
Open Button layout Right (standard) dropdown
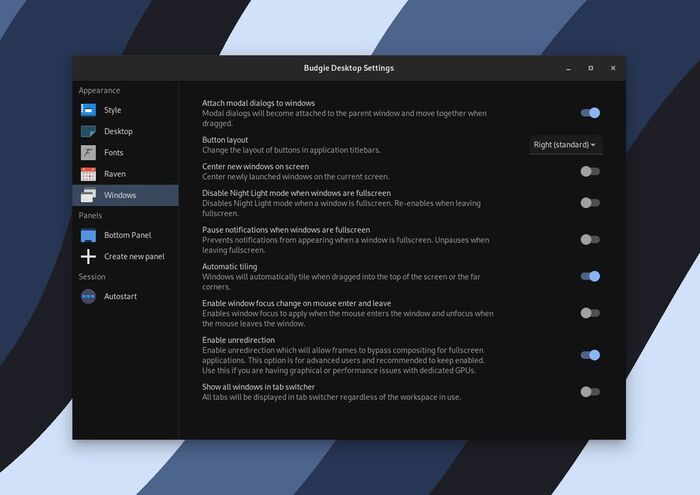(x=565, y=145)
